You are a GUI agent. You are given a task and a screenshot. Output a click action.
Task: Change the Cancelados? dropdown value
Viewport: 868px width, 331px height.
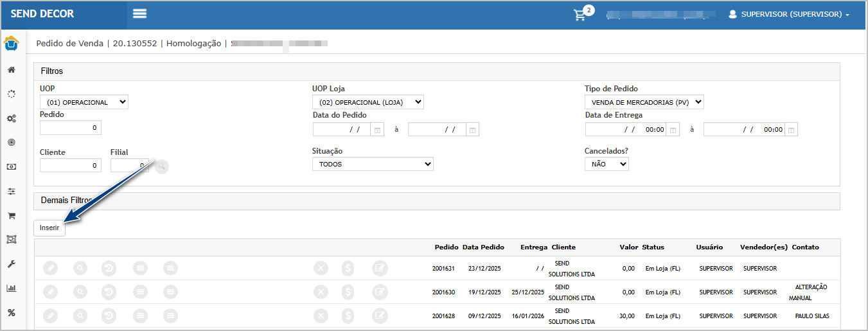pos(607,165)
